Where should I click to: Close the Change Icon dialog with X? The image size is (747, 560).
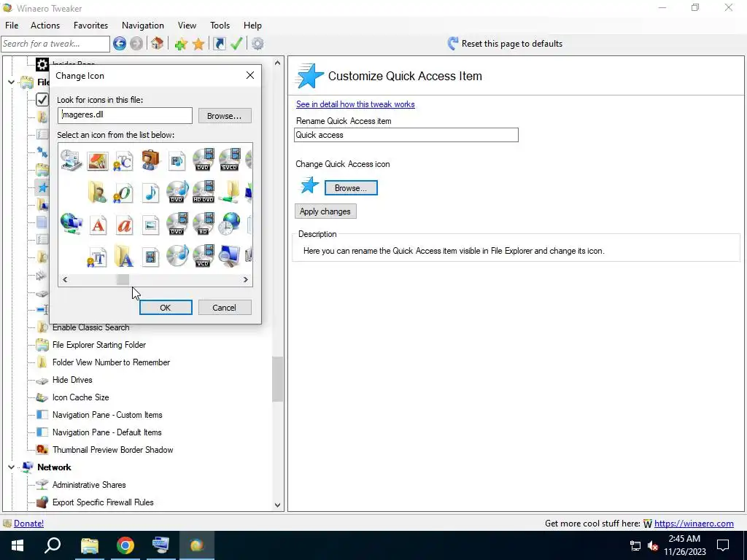[250, 75]
